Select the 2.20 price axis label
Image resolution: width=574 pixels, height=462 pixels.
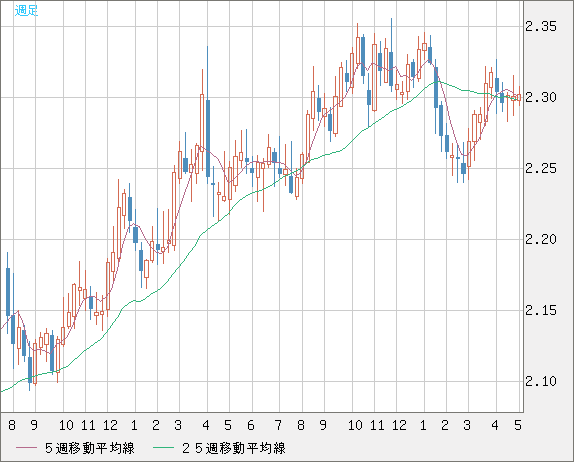[x=541, y=239]
